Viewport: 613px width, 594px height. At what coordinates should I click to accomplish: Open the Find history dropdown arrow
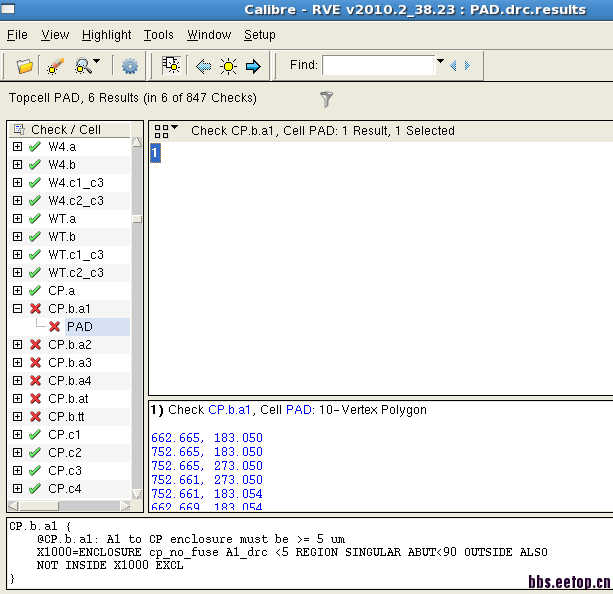coord(440,61)
